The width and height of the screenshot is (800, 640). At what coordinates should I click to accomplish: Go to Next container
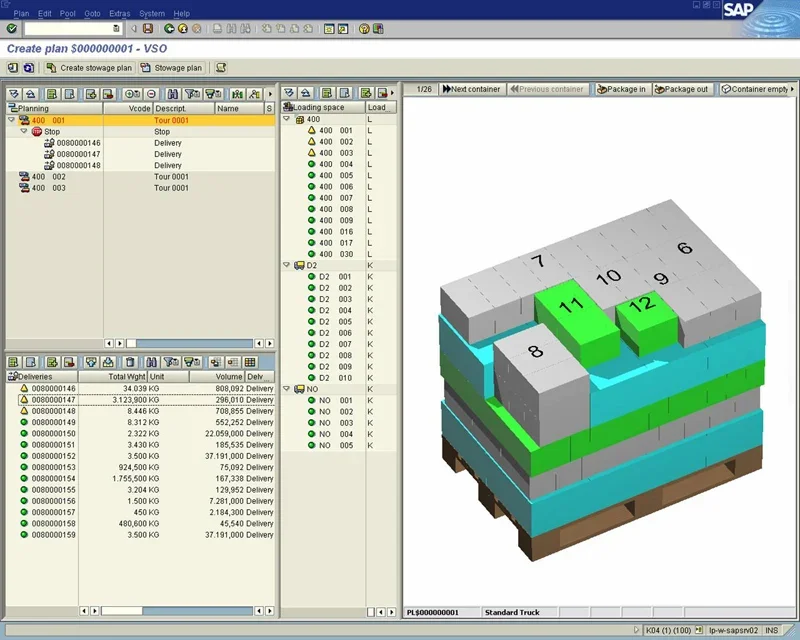point(470,89)
